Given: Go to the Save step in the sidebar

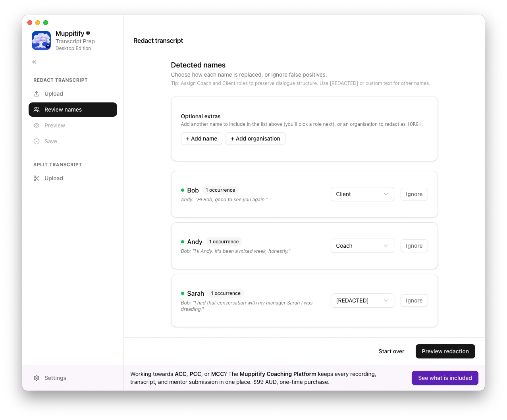Looking at the screenshot, I should pos(51,141).
